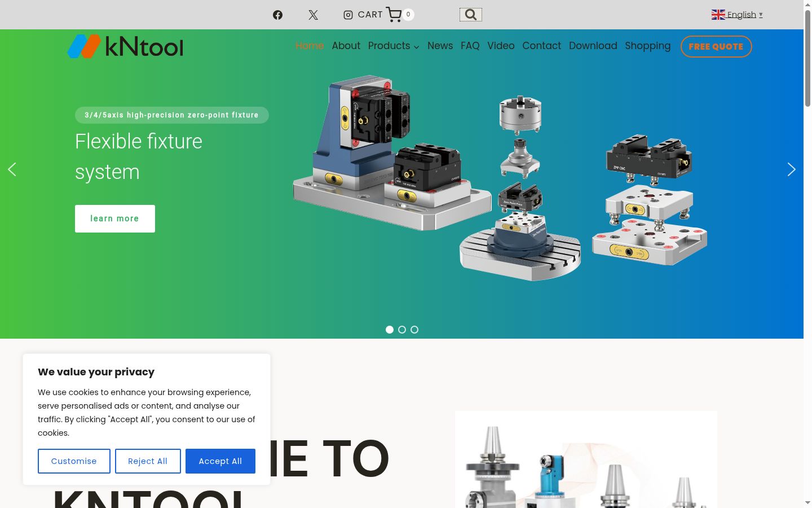Screen dimensions: 812x508
Task: Open the About page
Action: click(x=346, y=46)
